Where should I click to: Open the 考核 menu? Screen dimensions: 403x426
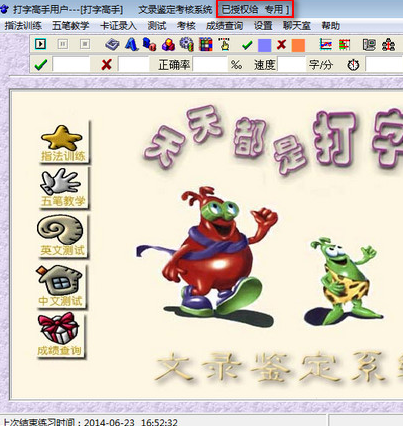tap(186, 26)
